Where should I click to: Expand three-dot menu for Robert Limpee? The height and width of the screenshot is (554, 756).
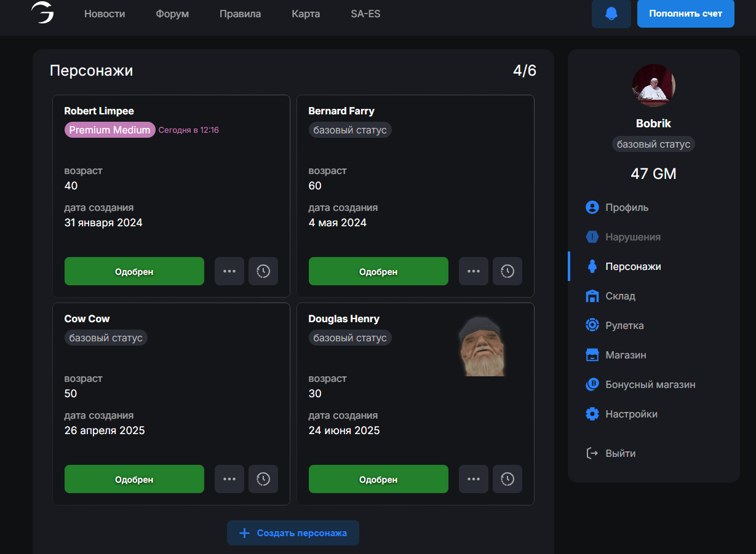coord(229,271)
